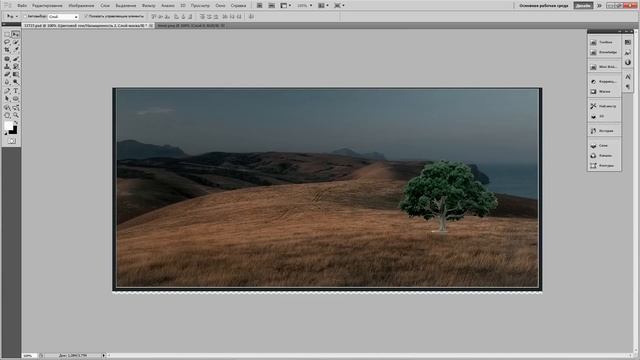
Task: Select the Pen tool
Action: (7, 91)
